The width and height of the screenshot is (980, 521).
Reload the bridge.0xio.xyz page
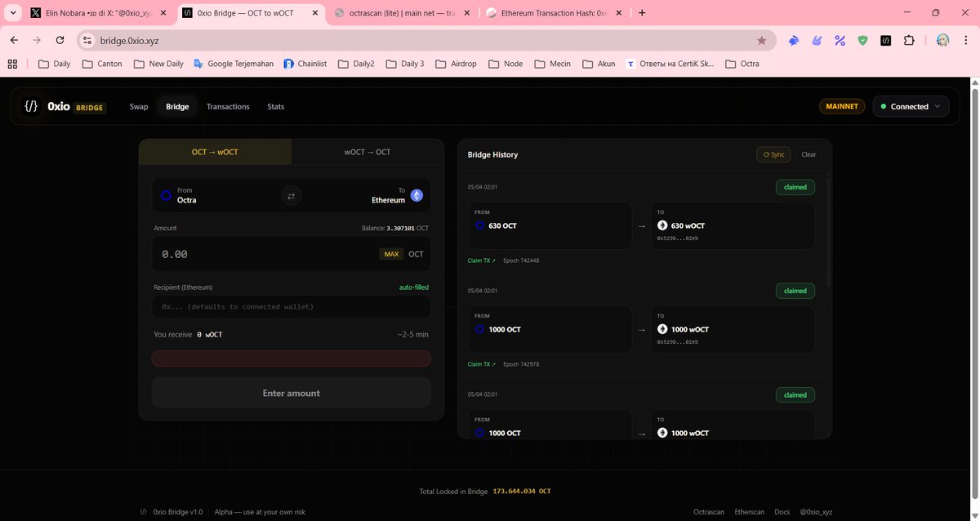pos(60,40)
